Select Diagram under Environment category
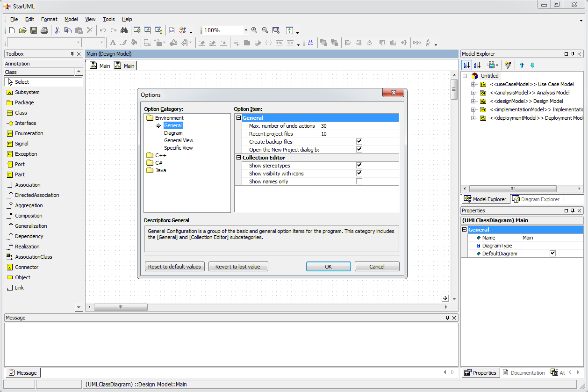This screenshot has height=392, width=588. 173,133
